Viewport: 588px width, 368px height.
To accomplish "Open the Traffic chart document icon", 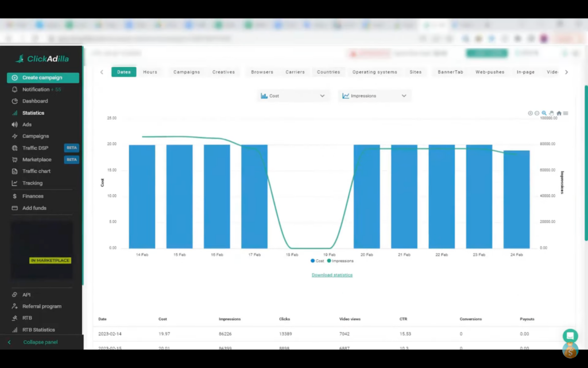I will click(14, 171).
